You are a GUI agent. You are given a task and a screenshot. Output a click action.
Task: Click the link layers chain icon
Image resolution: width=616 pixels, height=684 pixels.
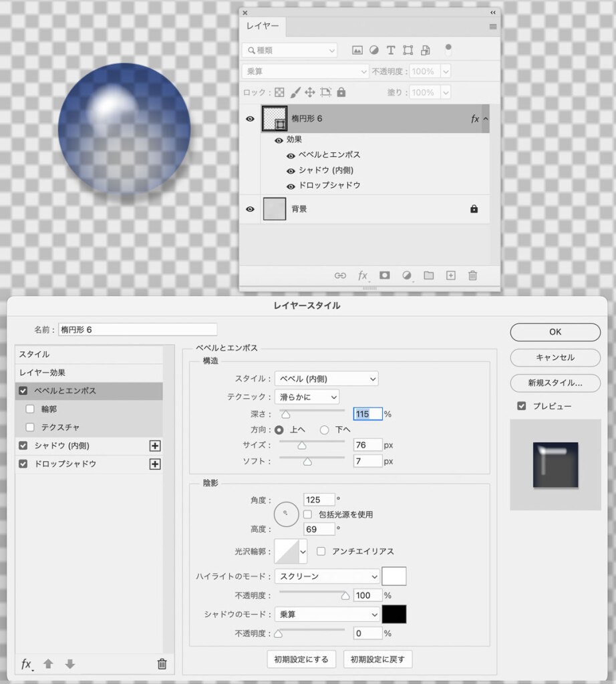tap(340, 275)
